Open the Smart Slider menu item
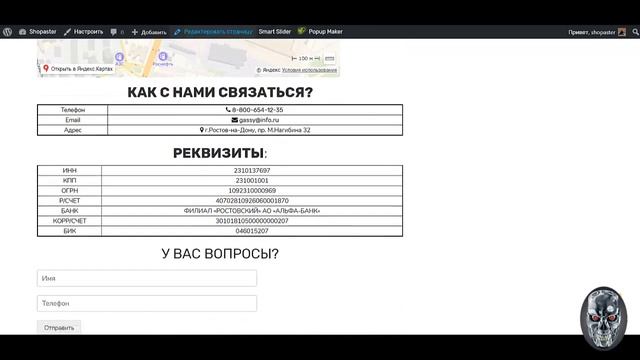The height and width of the screenshot is (360, 640). (275, 31)
